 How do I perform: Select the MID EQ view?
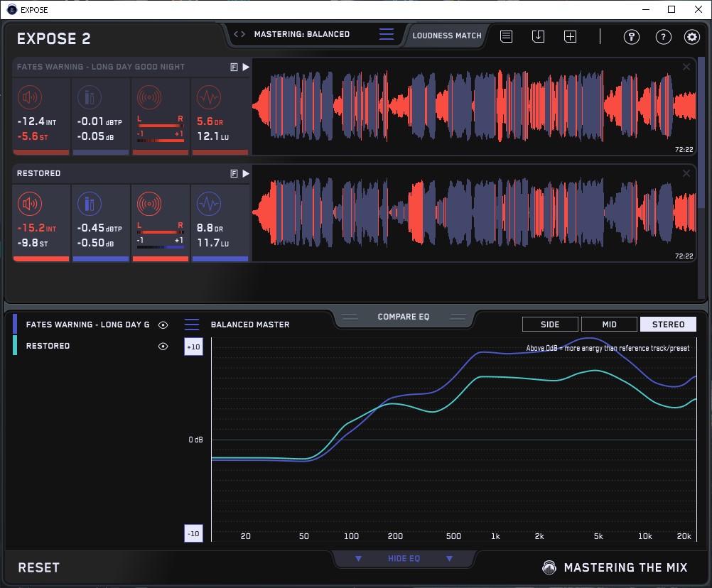tap(609, 325)
